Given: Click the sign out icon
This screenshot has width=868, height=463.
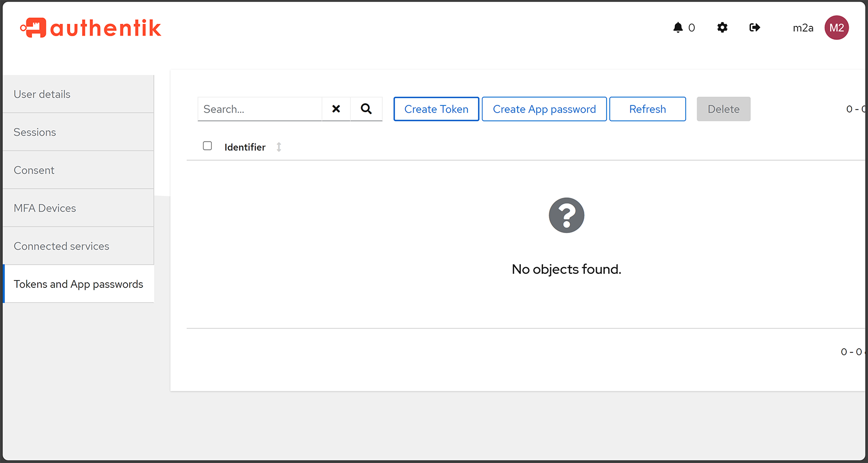Looking at the screenshot, I should tap(754, 28).
